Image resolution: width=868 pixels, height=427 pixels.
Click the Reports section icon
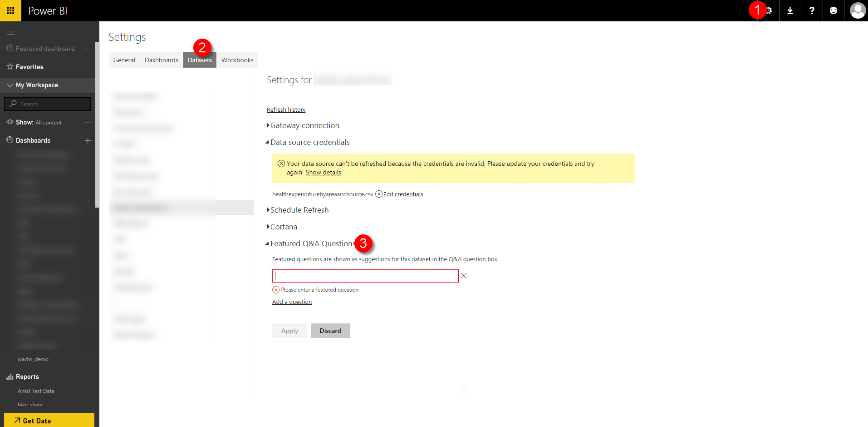pos(10,377)
